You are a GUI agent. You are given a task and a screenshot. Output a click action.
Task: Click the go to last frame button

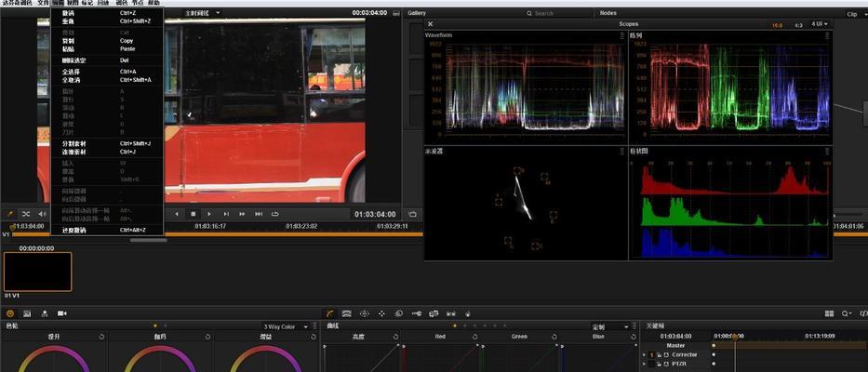coord(259,214)
